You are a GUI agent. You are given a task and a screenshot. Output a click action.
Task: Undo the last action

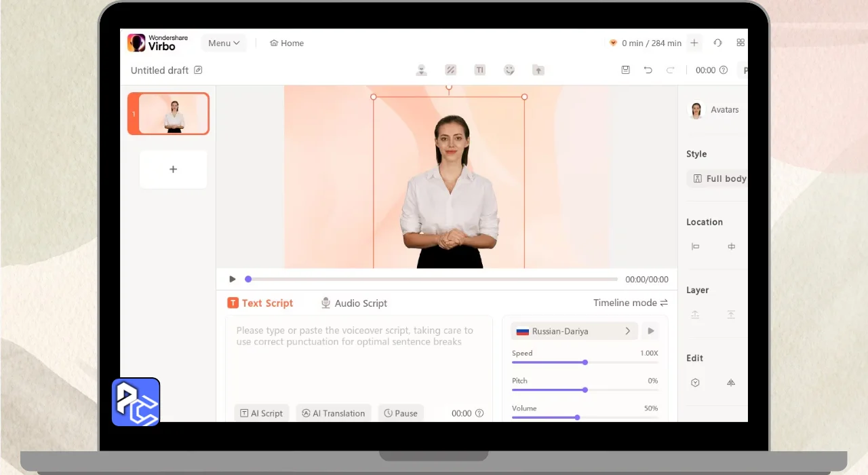[x=648, y=70]
